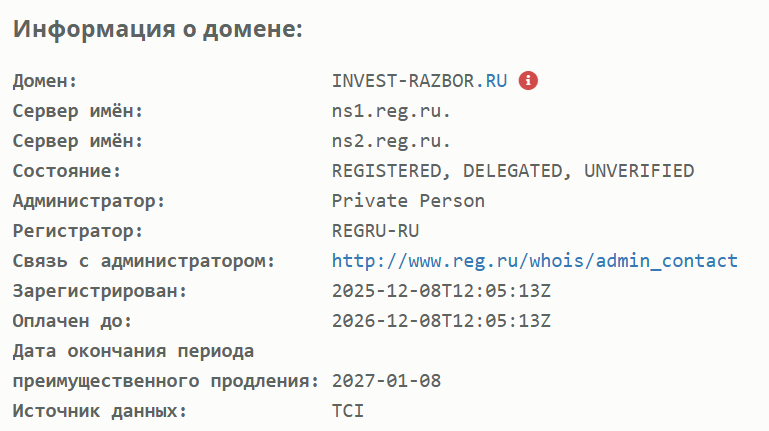Screen dimensions: 769x431
Task: Click the "Администратор:" field label
Action: [x=88, y=201]
